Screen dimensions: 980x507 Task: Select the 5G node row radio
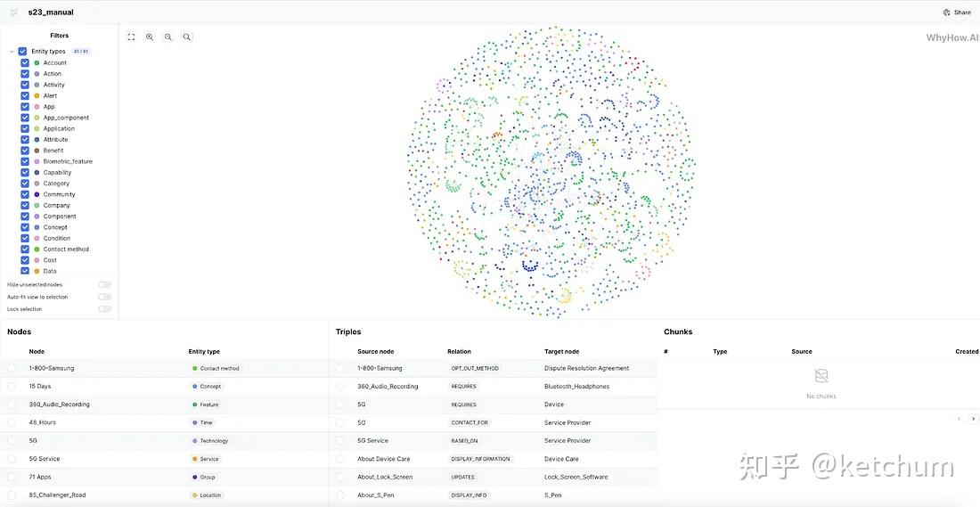click(x=12, y=441)
